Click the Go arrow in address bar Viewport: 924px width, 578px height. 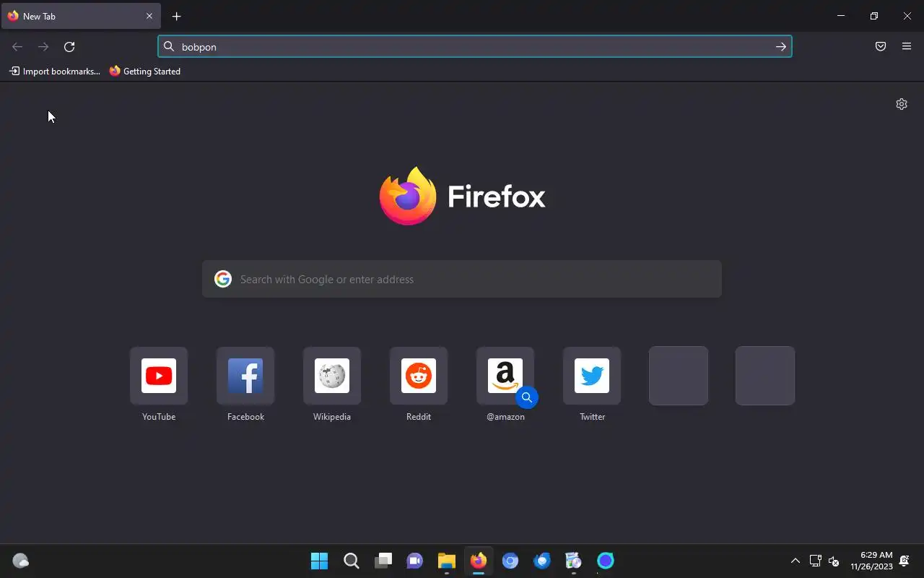[x=781, y=47]
